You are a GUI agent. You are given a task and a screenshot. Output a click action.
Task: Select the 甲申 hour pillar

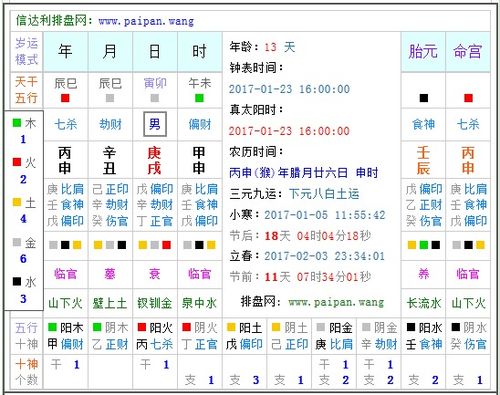[199, 161]
